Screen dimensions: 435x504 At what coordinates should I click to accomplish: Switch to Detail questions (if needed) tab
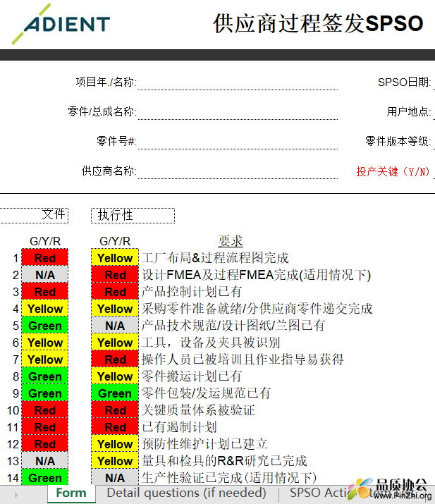(x=186, y=493)
